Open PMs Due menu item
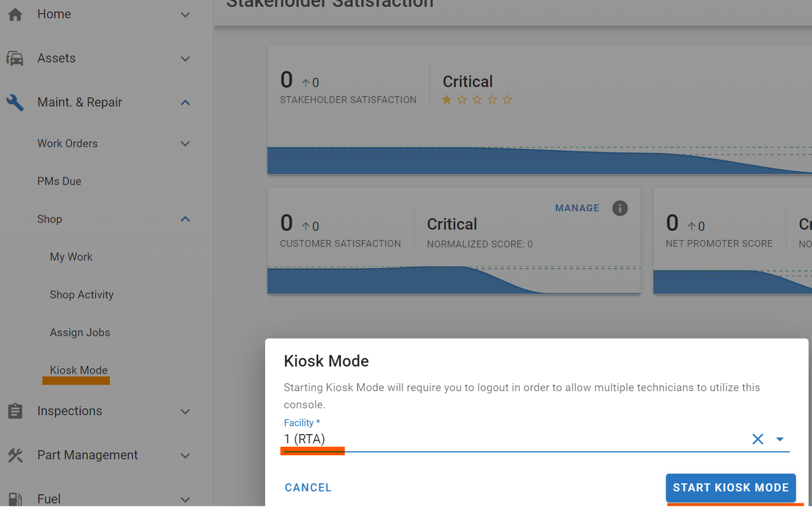The height and width of the screenshot is (512, 812). (60, 182)
